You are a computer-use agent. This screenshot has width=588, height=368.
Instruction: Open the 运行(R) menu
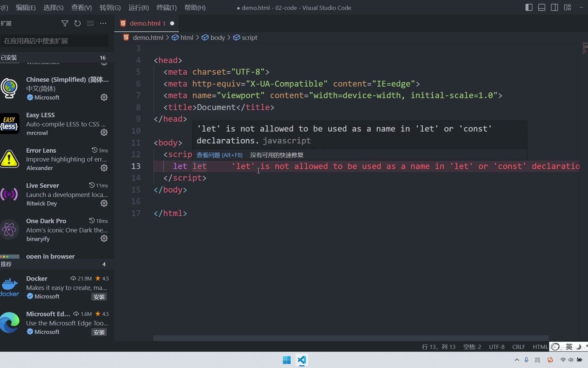(138, 7)
